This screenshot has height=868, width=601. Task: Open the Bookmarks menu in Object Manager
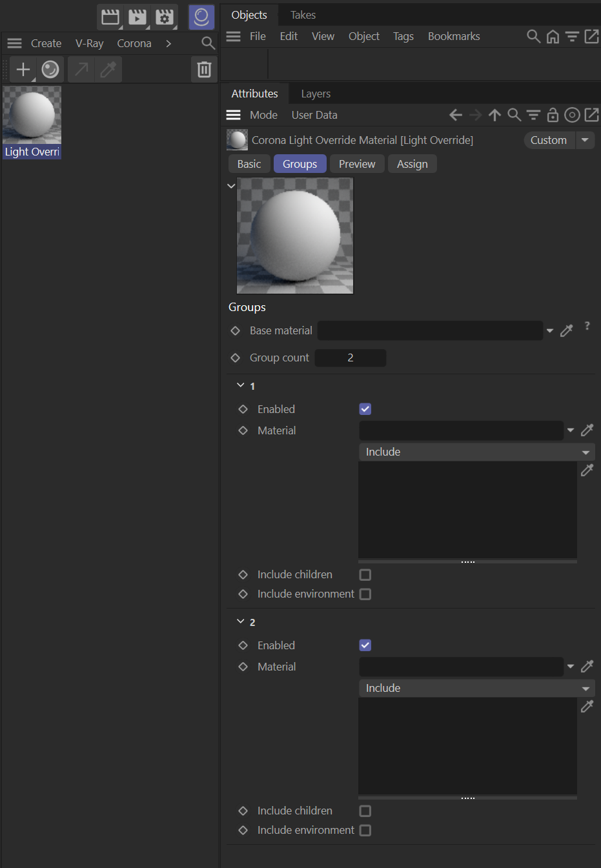tap(454, 36)
